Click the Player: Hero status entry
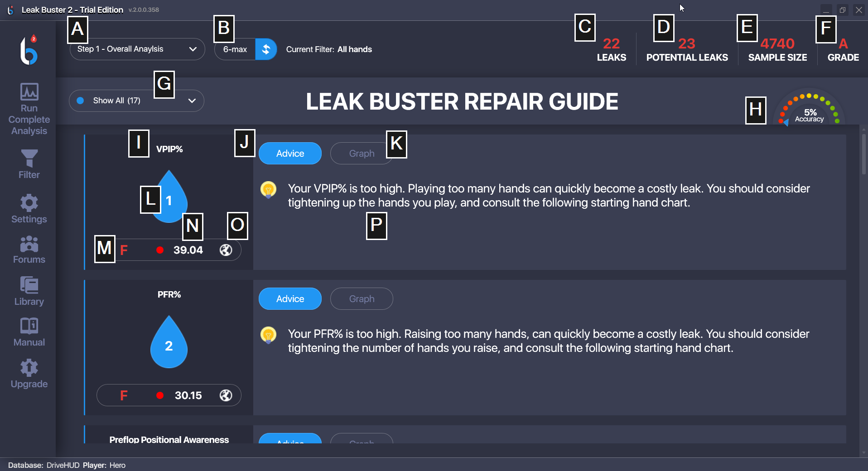Screen dimensions: 868x471 coord(104,465)
